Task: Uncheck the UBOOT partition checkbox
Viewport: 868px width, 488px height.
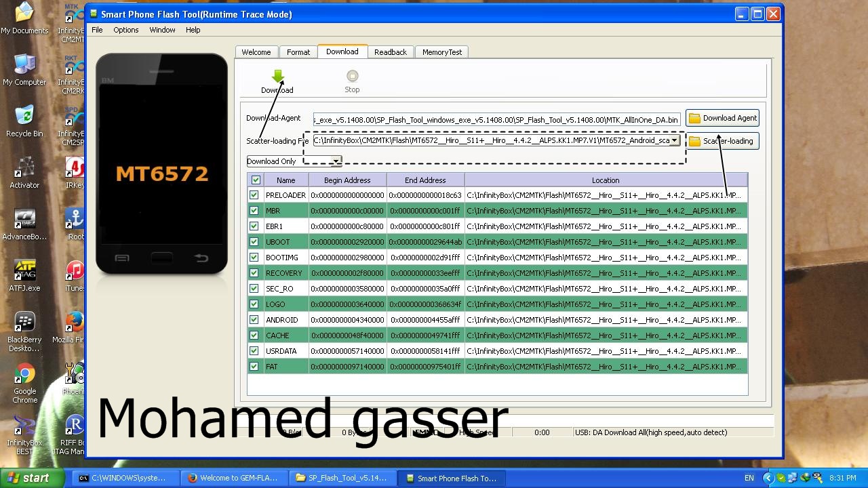Action: pyautogui.click(x=254, y=242)
